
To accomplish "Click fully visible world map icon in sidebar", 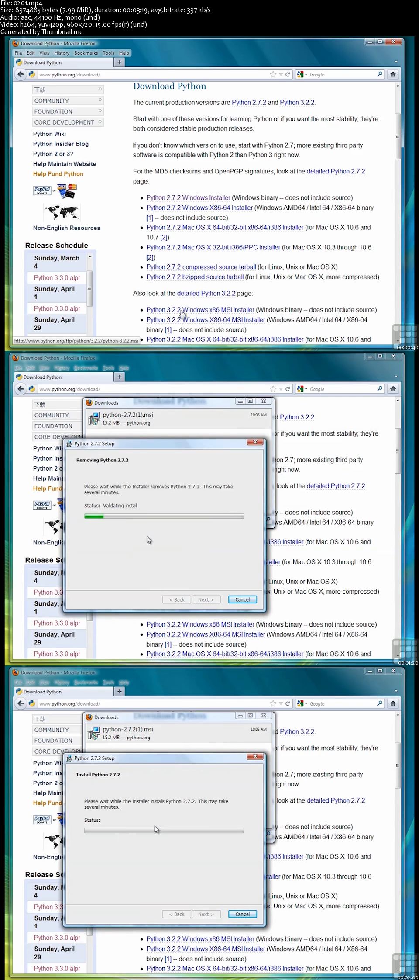I will (x=62, y=213).
